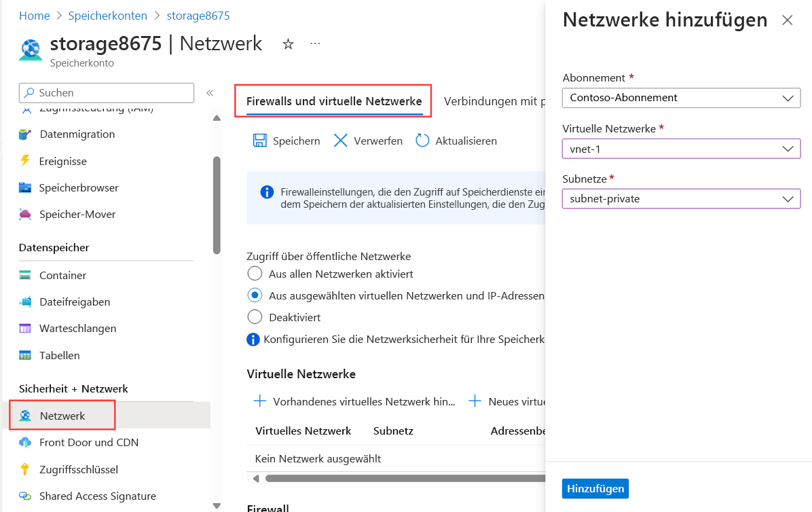Choose 'Aus ausgewählten virtuellen Netzwerken und IP-Adressen'
The height and width of the screenshot is (512, 812).
[x=255, y=295]
